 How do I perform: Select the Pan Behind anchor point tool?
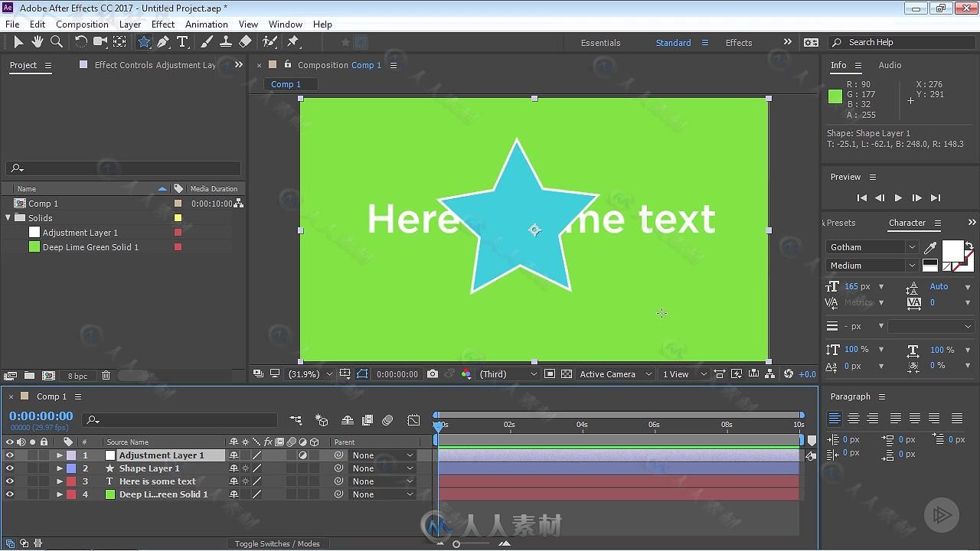pyautogui.click(x=120, y=42)
